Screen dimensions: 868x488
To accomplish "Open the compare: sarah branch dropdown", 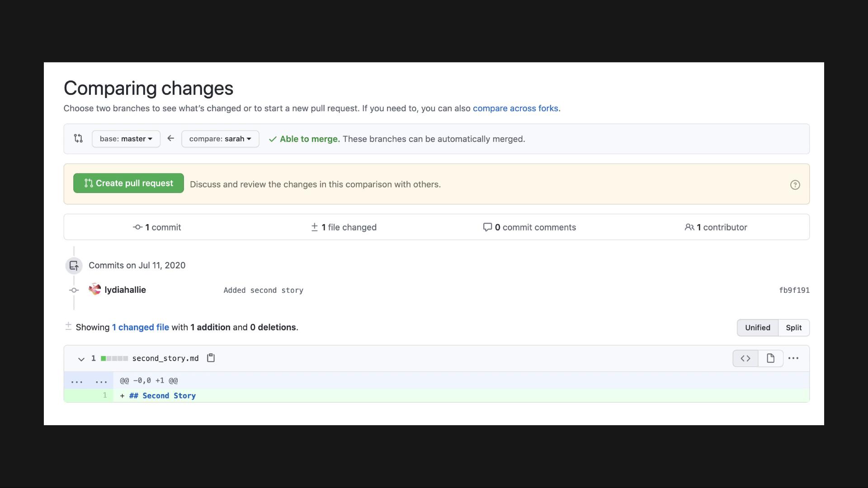I will coord(220,139).
